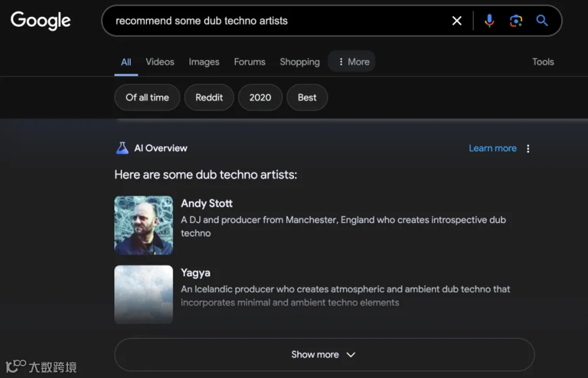Focus the search box text field
The image size is (588, 378).
pyautogui.click(x=278, y=21)
